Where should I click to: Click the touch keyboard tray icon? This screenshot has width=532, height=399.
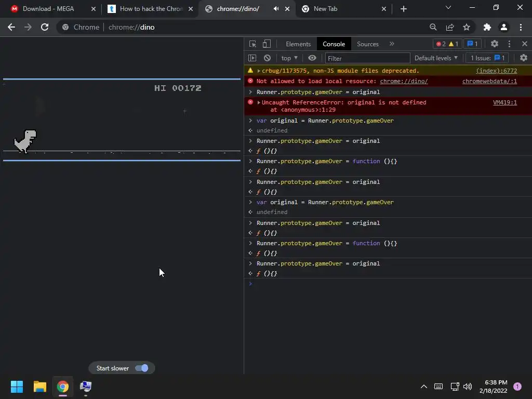click(438, 386)
